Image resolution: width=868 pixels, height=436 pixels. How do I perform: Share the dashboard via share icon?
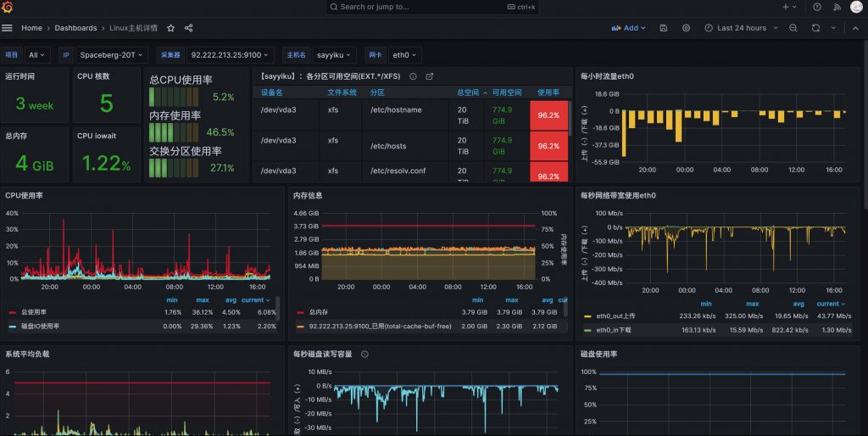[x=188, y=28]
